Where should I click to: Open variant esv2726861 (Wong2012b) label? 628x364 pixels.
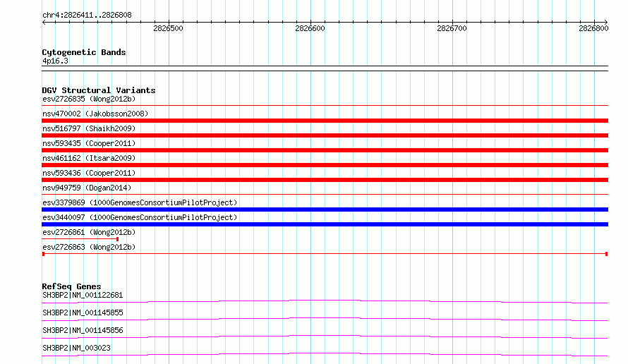89,232
